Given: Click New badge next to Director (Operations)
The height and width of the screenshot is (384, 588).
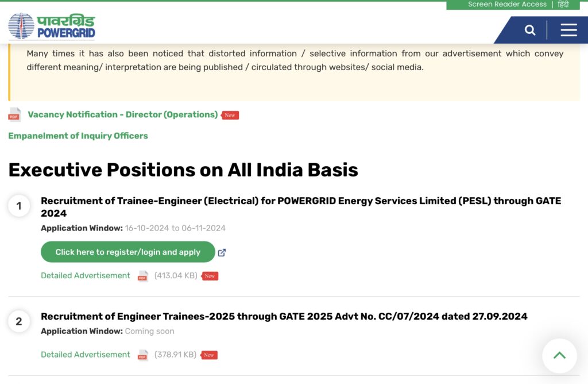Looking at the screenshot, I should (230, 115).
